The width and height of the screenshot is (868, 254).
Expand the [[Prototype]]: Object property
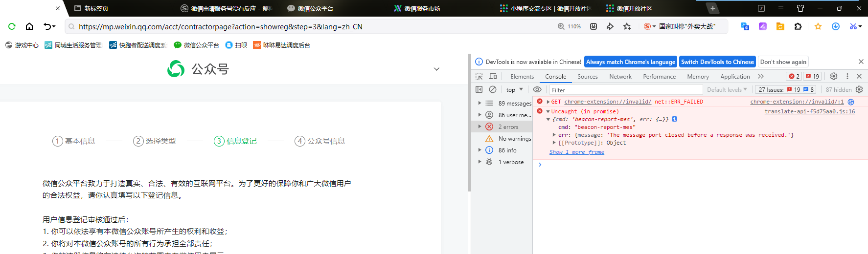pos(554,143)
